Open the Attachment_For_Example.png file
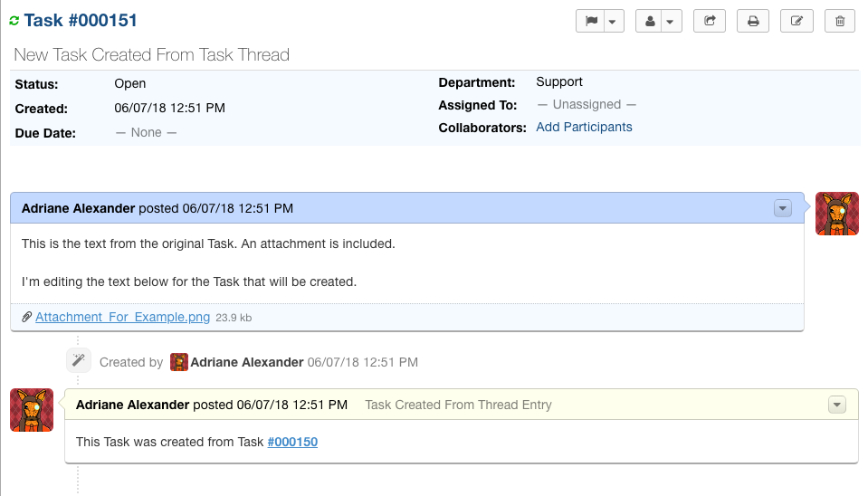Image resolution: width=868 pixels, height=496 pixels. [x=122, y=318]
